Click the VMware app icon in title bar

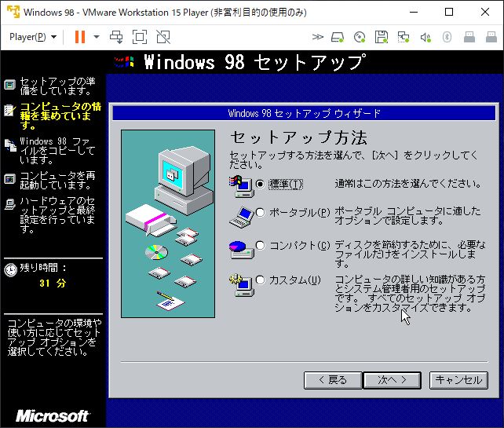pos(13,12)
